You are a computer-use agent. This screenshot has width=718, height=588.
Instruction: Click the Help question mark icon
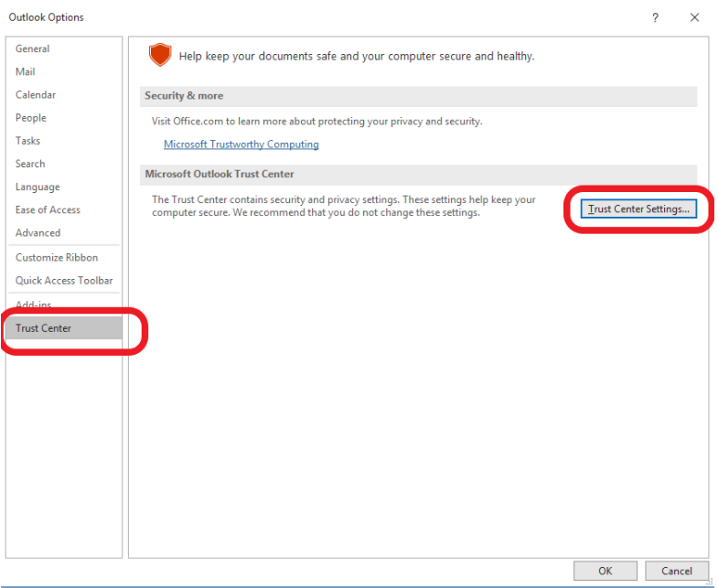tap(655, 17)
